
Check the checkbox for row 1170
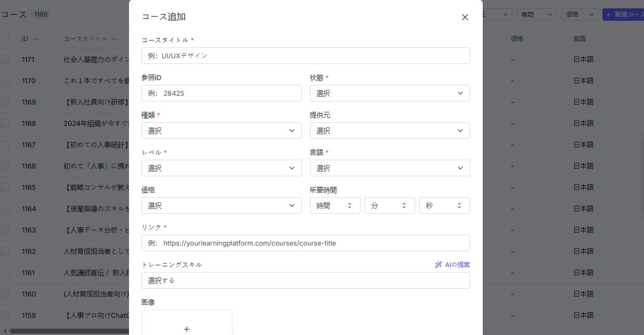(x=5, y=81)
